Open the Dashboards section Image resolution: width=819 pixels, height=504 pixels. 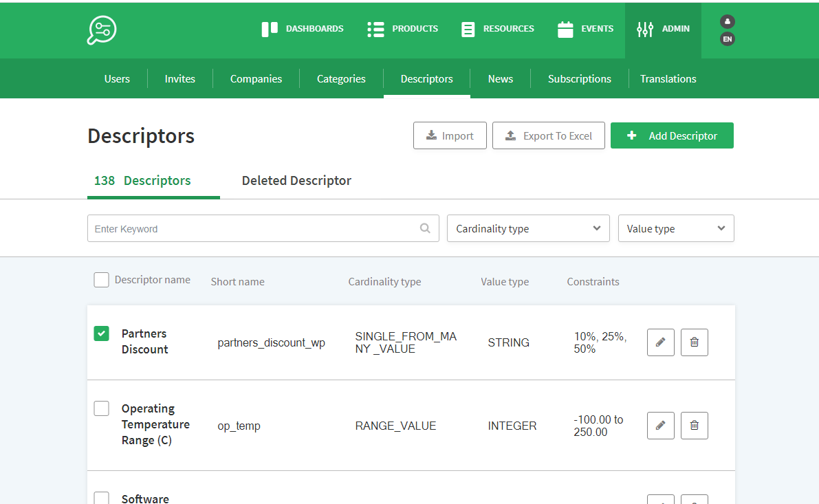coord(303,29)
